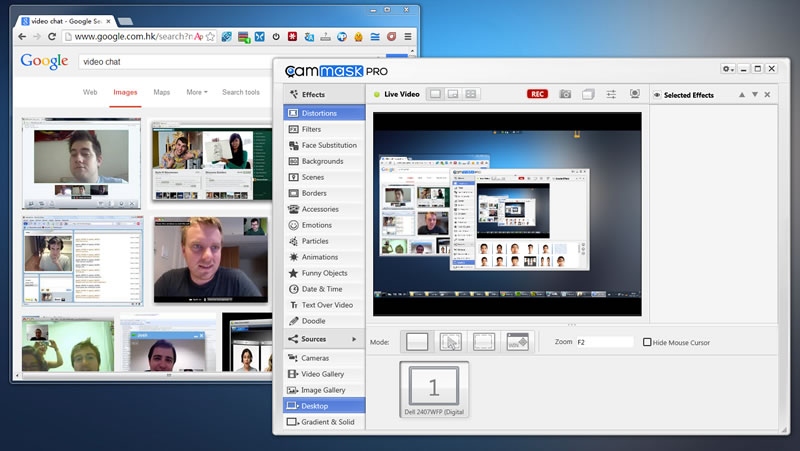The width and height of the screenshot is (800, 451).
Task: Open the Doodle tool
Action: click(324, 321)
